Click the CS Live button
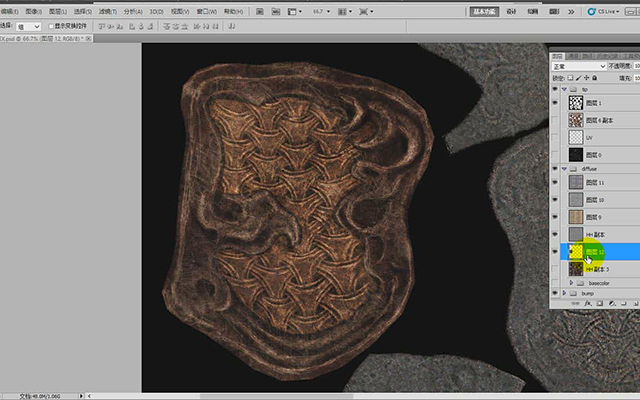 click(604, 11)
